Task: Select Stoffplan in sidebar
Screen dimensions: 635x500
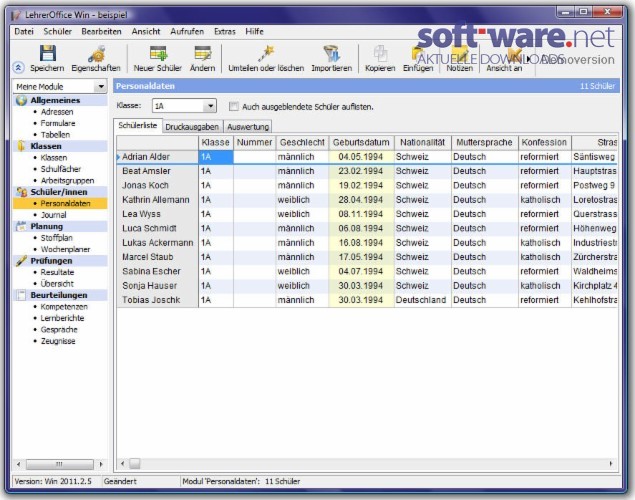Action: pyautogui.click(x=57, y=238)
